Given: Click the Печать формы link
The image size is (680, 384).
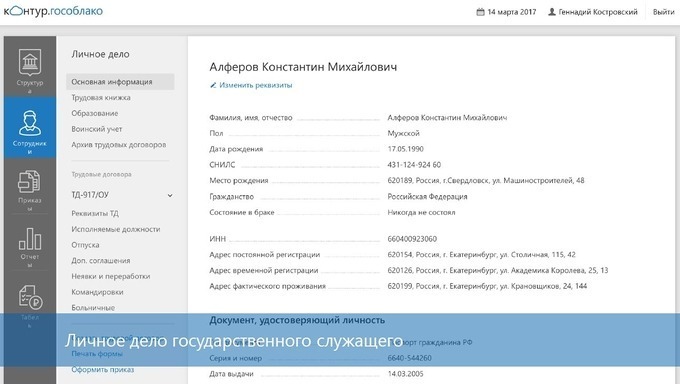Looking at the screenshot, I should click(97, 354).
